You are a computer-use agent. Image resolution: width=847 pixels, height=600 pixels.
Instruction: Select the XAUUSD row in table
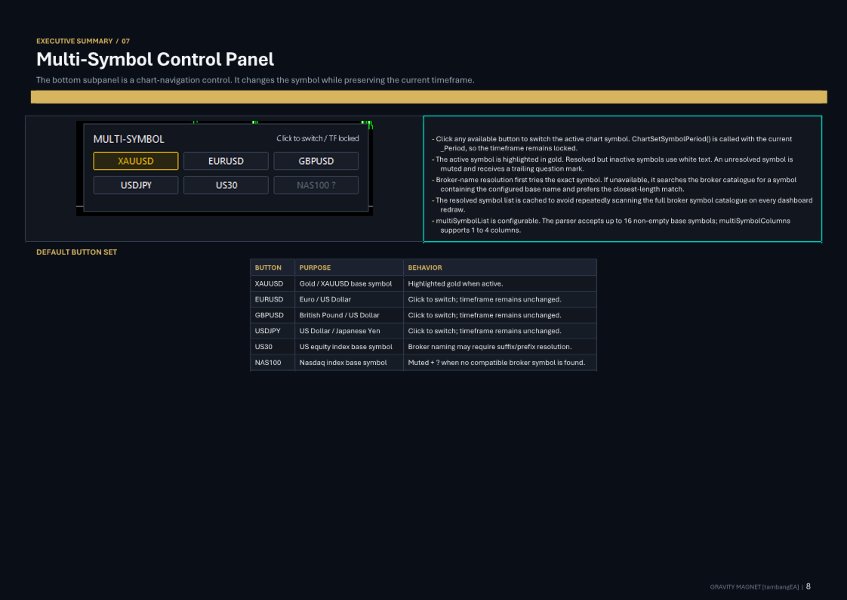pyautogui.click(x=424, y=284)
